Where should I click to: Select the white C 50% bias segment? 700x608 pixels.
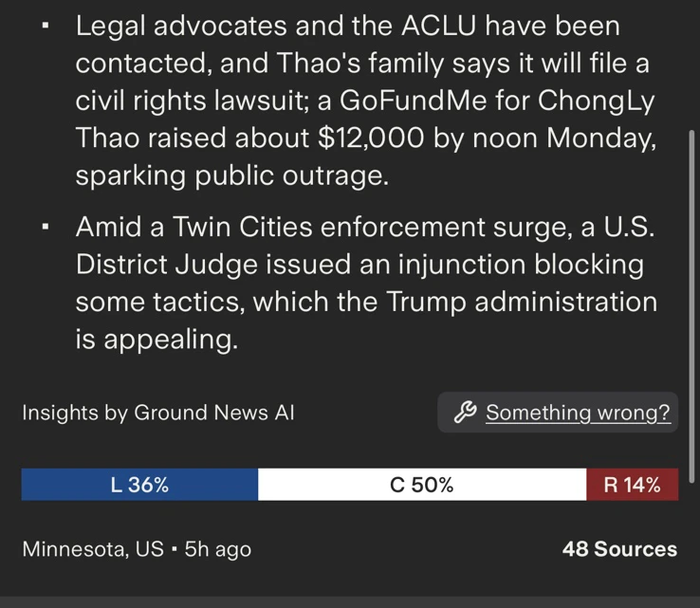click(x=422, y=485)
